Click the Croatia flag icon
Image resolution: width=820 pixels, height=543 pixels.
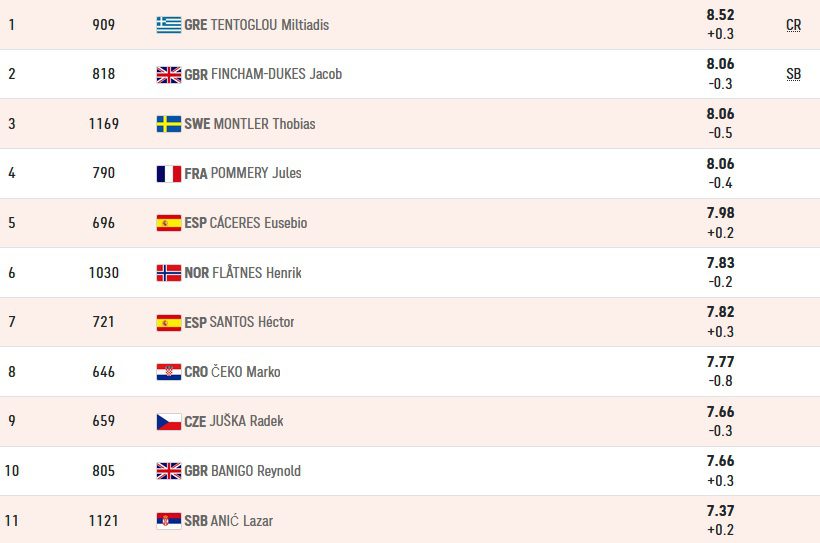pos(168,372)
